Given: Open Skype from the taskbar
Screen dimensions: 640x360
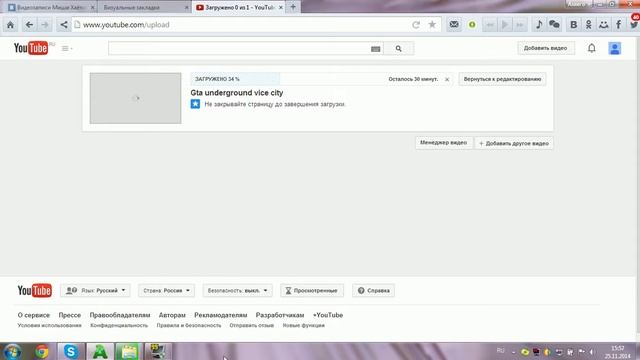Looking at the screenshot, I should (71, 351).
